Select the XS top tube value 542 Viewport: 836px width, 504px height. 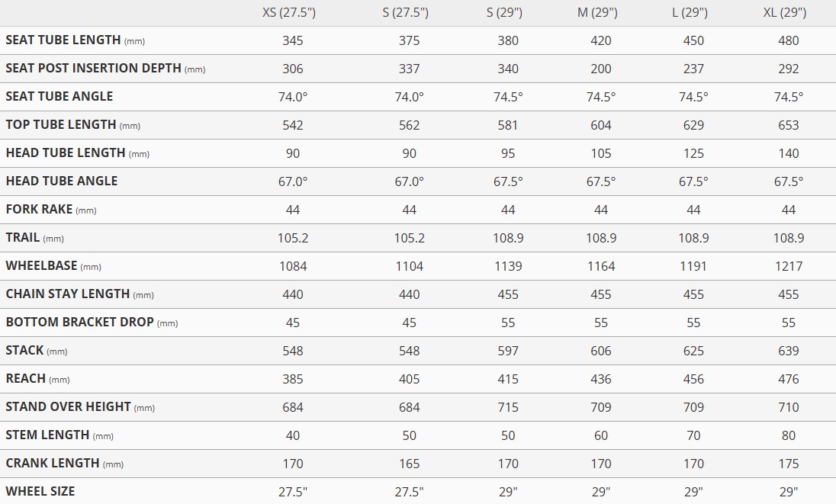(x=293, y=125)
